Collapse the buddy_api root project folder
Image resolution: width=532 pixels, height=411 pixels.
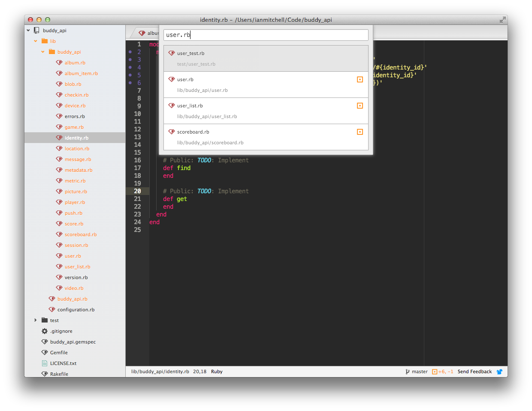coord(28,30)
